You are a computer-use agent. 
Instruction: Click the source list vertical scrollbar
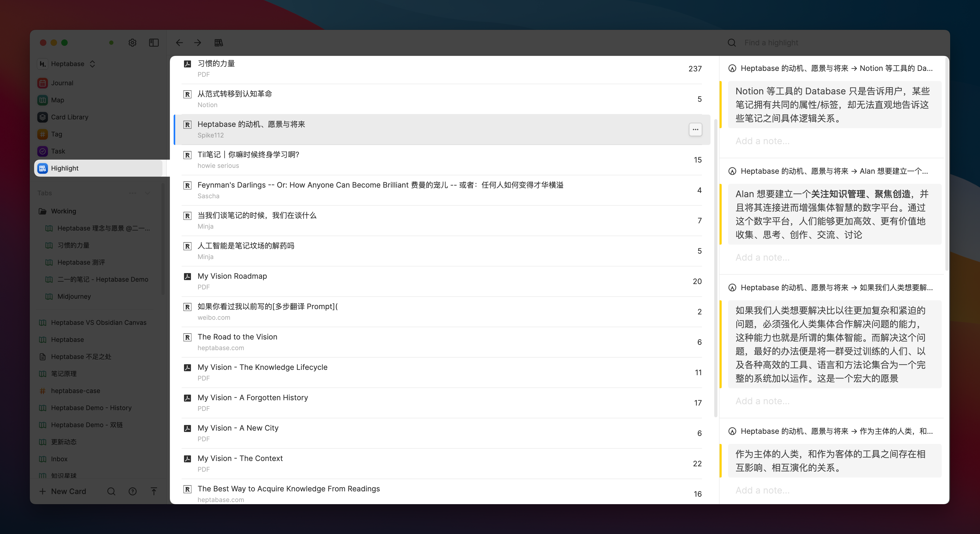point(716,268)
